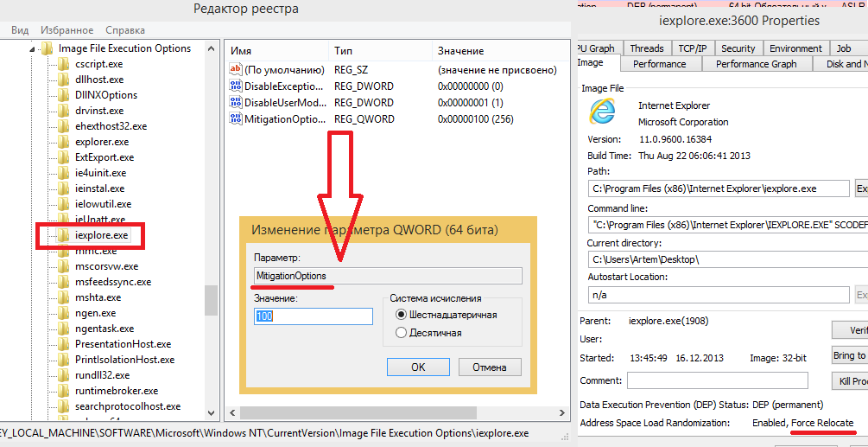This screenshot has height=447, width=868.
Task: Sort by the Имя column header
Action: [x=276, y=51]
